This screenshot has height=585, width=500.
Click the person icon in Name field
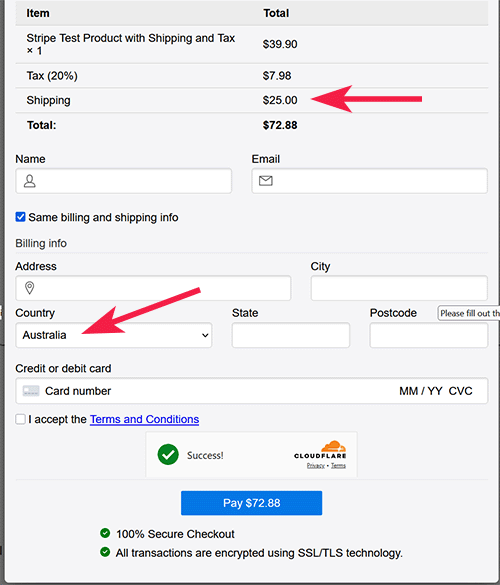[29, 181]
